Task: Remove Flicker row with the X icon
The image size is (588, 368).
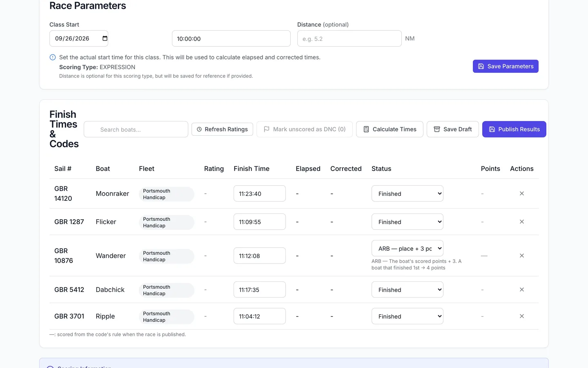Action: click(x=522, y=222)
